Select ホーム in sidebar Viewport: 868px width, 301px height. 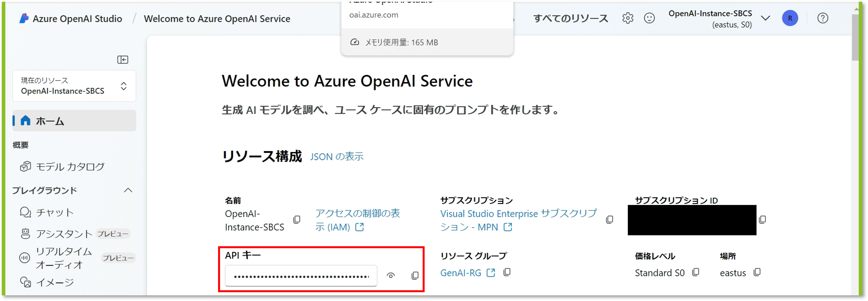[74, 120]
